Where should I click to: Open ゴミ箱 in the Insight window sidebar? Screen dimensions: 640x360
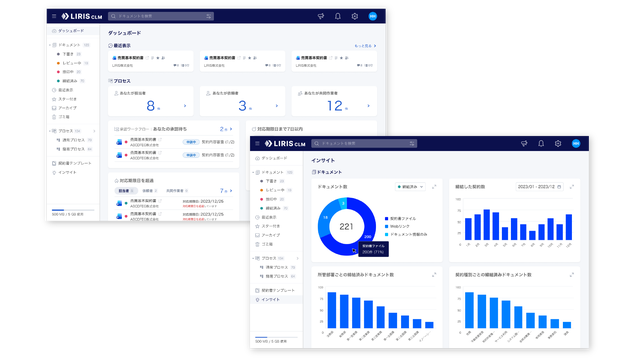click(x=267, y=244)
